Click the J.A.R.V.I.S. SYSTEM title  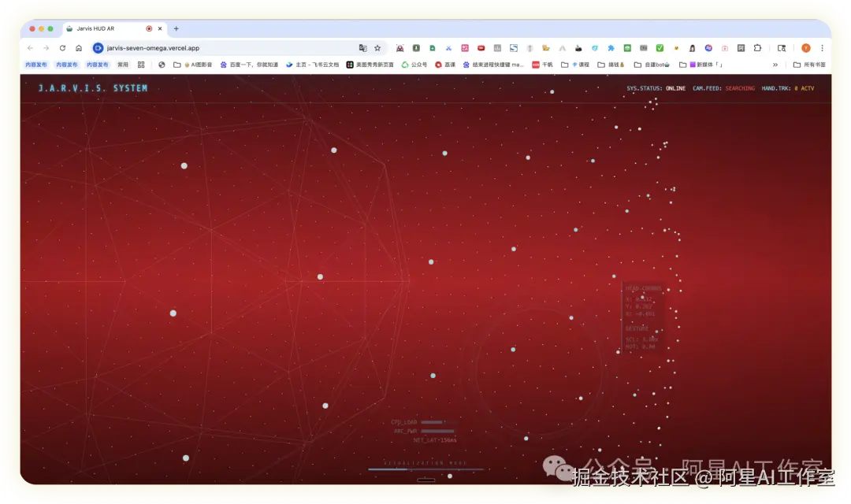[93, 88]
